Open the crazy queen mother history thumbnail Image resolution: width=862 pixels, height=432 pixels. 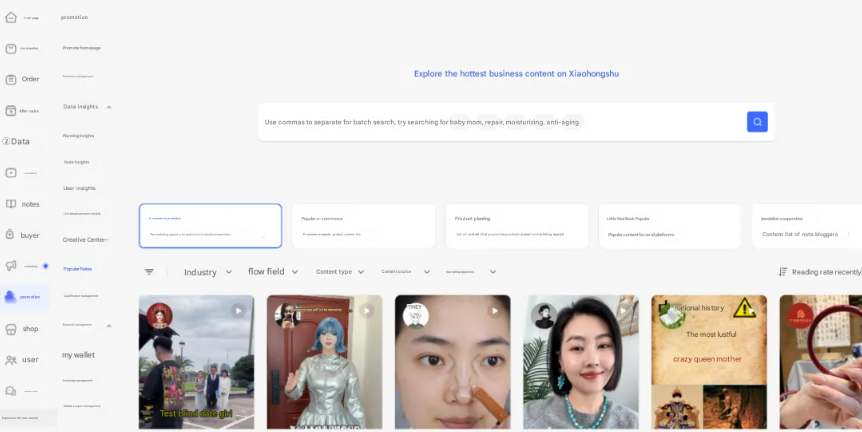click(x=709, y=362)
